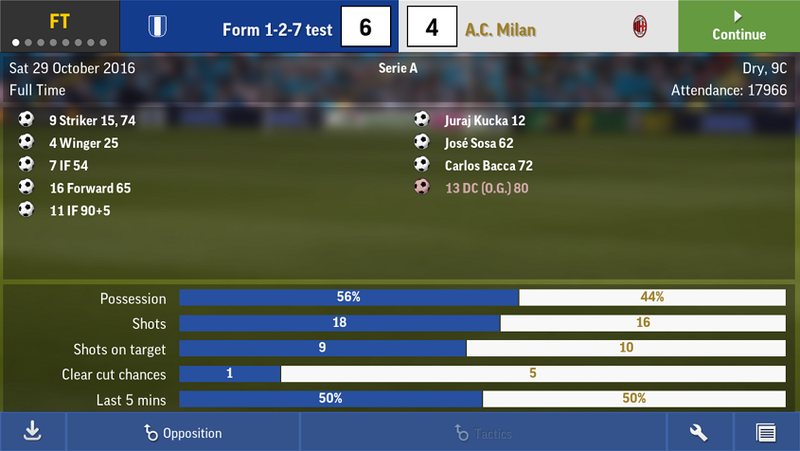800x451 pixels.
Task: Click the Form 1-2-7 test team name
Action: [277, 30]
